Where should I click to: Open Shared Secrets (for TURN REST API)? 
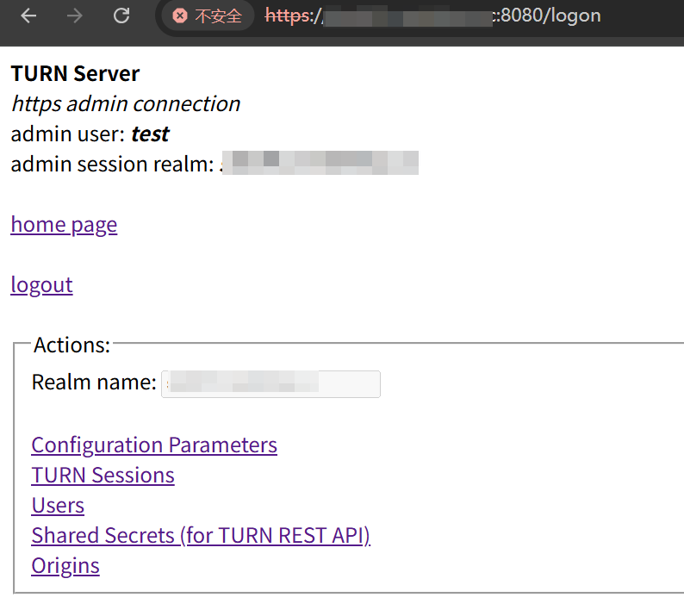[x=201, y=536]
